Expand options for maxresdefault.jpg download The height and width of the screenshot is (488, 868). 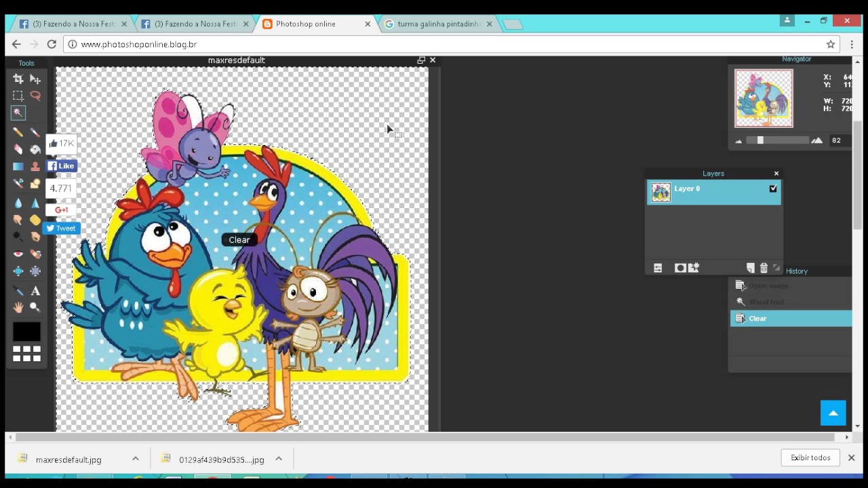coord(136,459)
